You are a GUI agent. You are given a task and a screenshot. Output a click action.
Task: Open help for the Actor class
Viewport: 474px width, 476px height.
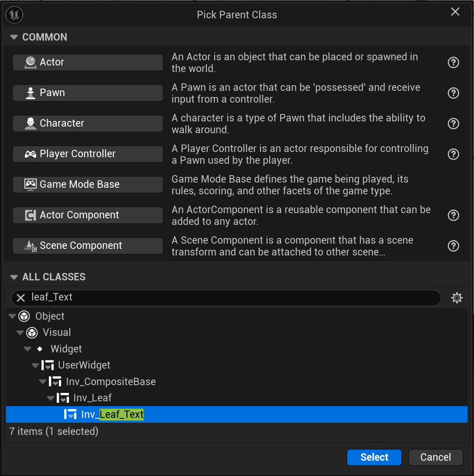point(453,62)
